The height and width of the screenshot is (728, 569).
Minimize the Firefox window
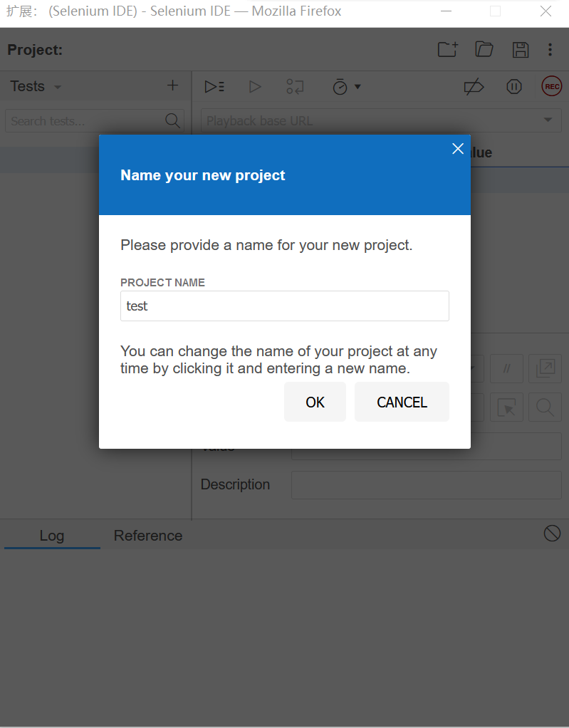(446, 11)
